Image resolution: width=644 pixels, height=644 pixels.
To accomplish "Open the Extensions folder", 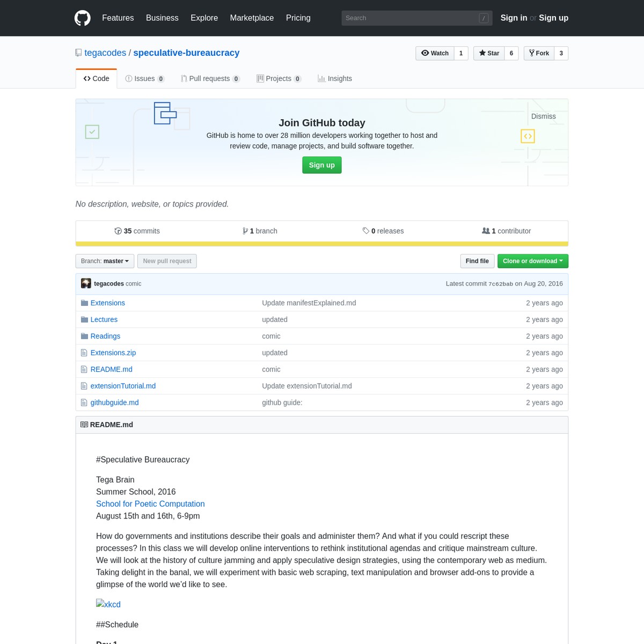I will pyautogui.click(x=108, y=303).
